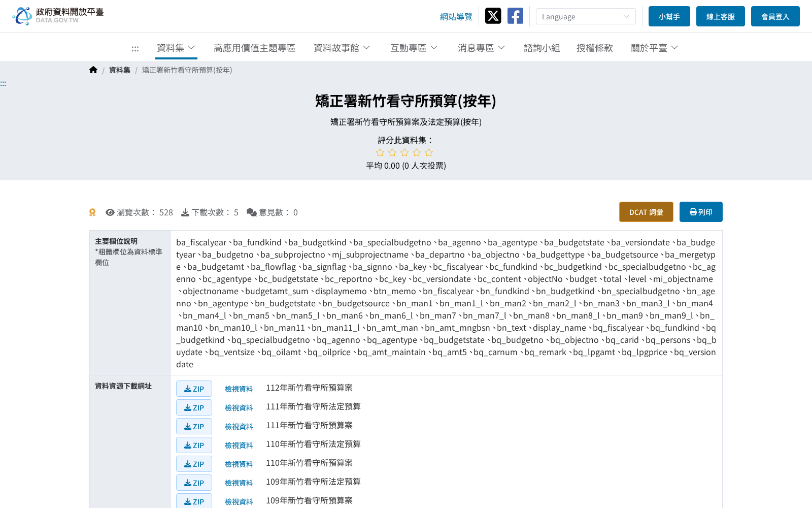812x508 pixels.
Task: Download ZIP for 109年新竹看守所法定預算
Action: coord(194,483)
